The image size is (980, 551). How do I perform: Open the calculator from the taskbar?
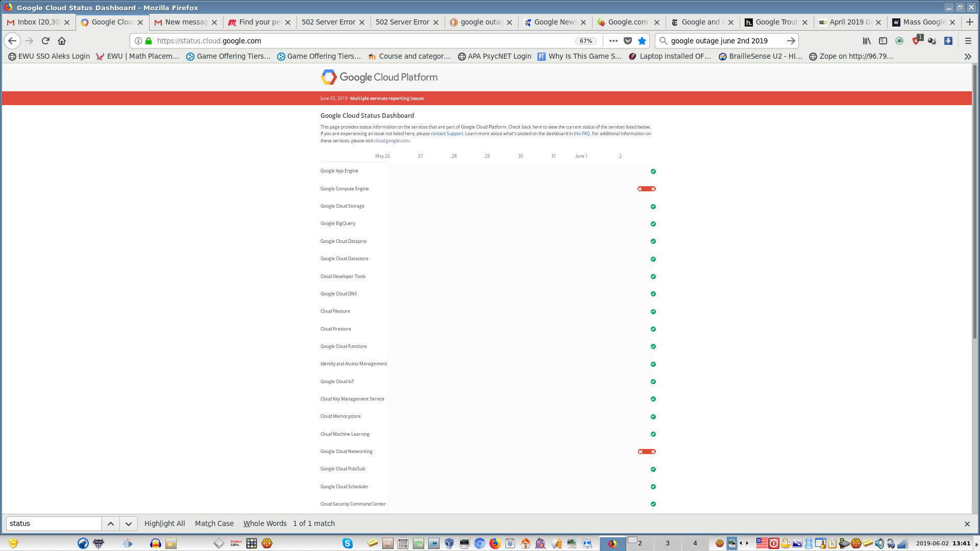(x=403, y=543)
